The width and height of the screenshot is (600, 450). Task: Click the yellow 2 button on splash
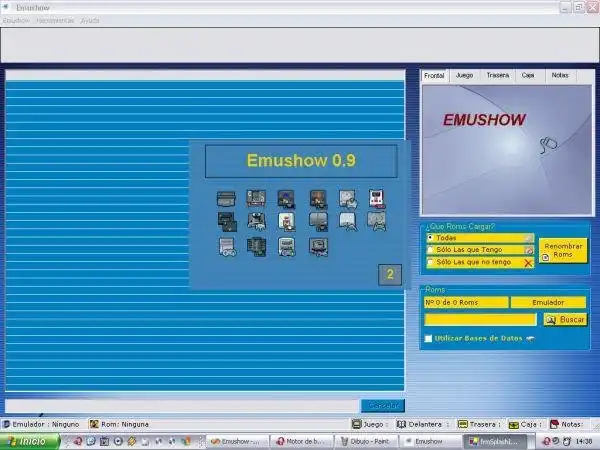click(390, 274)
